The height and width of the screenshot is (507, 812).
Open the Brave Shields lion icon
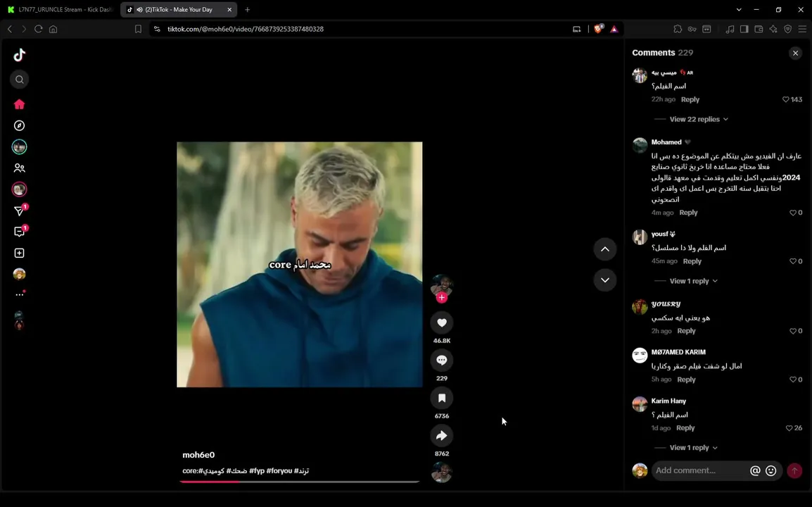point(599,29)
